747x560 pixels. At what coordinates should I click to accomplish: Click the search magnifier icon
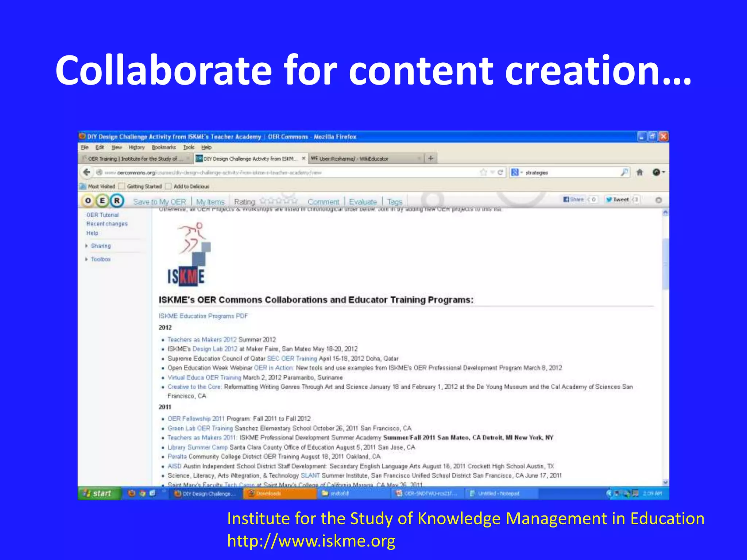tap(624, 172)
